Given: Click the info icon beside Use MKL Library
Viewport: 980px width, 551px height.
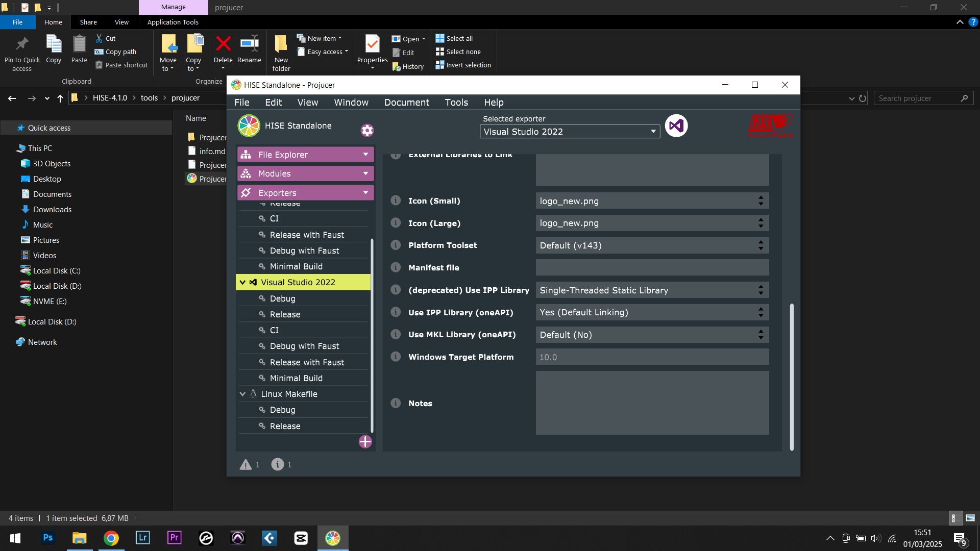Looking at the screenshot, I should (x=396, y=334).
